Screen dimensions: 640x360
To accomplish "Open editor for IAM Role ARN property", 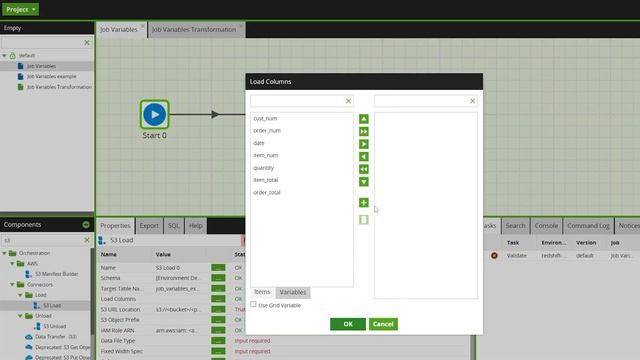I will (x=218, y=331).
